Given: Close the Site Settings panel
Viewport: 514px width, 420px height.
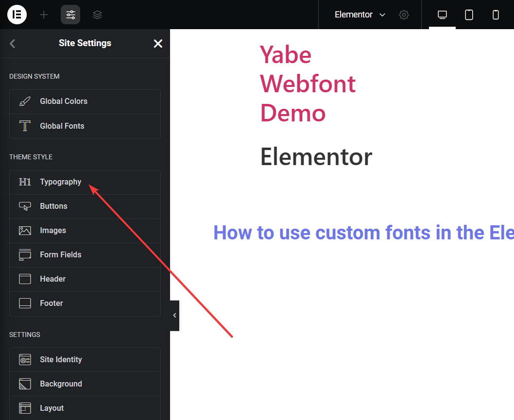Looking at the screenshot, I should [x=158, y=44].
